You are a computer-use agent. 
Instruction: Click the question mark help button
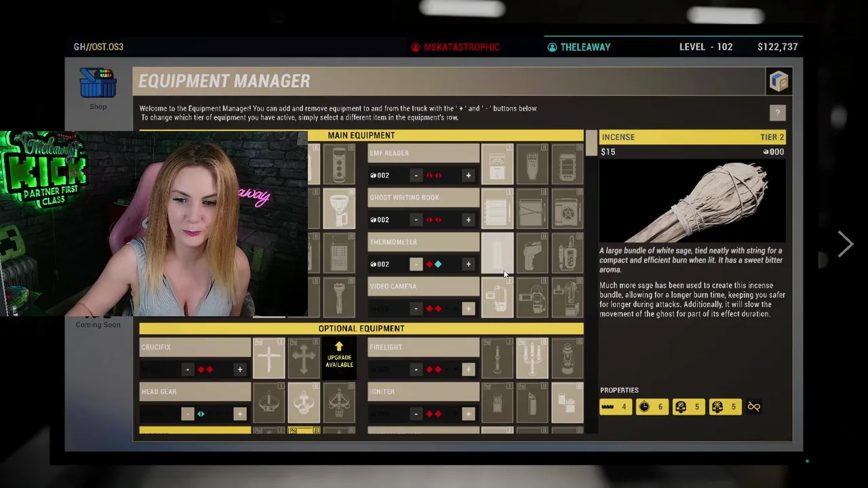777,113
